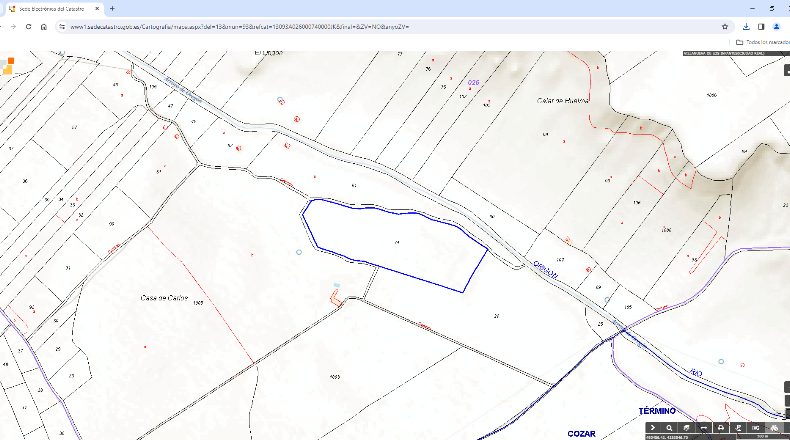Click the blue 'COZAR' label
The width and height of the screenshot is (790, 440).
(581, 433)
